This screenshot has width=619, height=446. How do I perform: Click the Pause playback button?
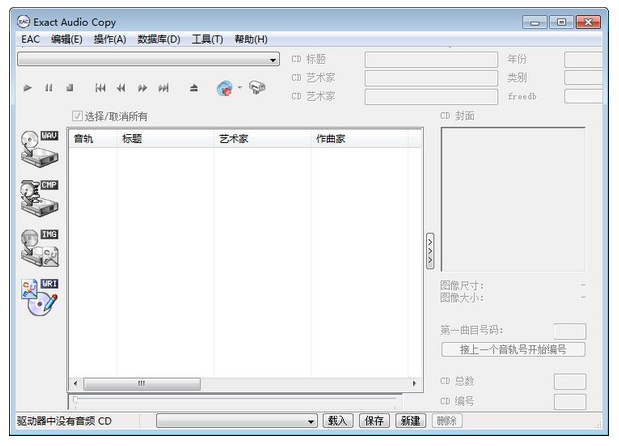[x=49, y=88]
